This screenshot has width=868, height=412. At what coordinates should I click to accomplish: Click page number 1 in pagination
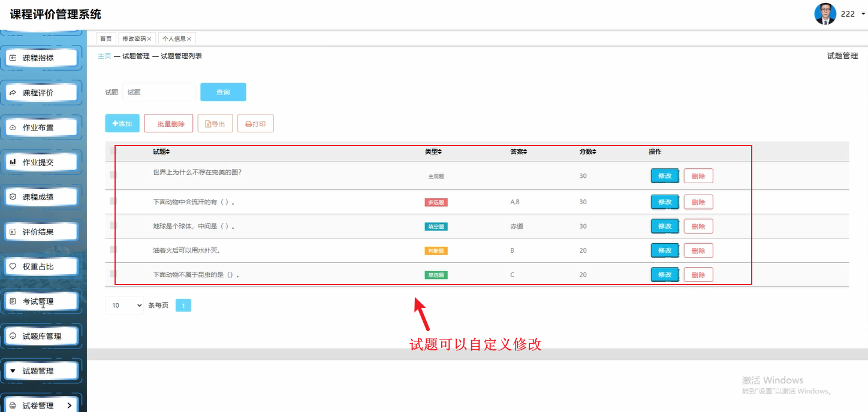183,305
